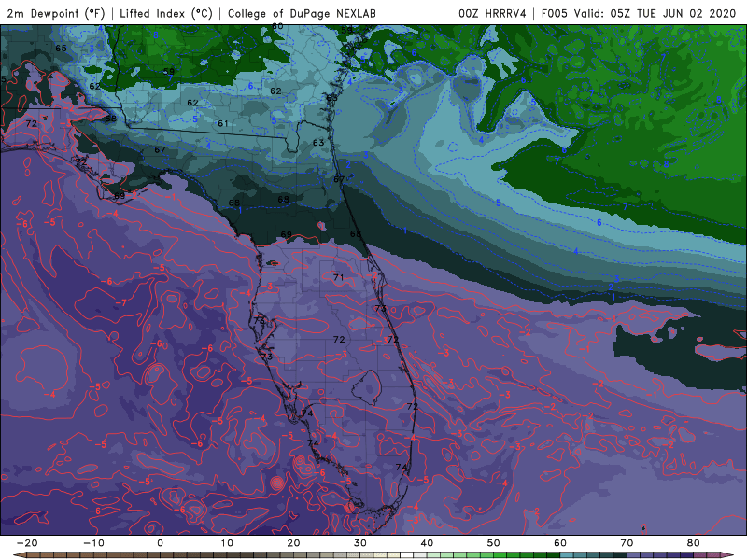Click the '60' label on the color scale
This screenshot has height=560, width=747.
(560, 543)
